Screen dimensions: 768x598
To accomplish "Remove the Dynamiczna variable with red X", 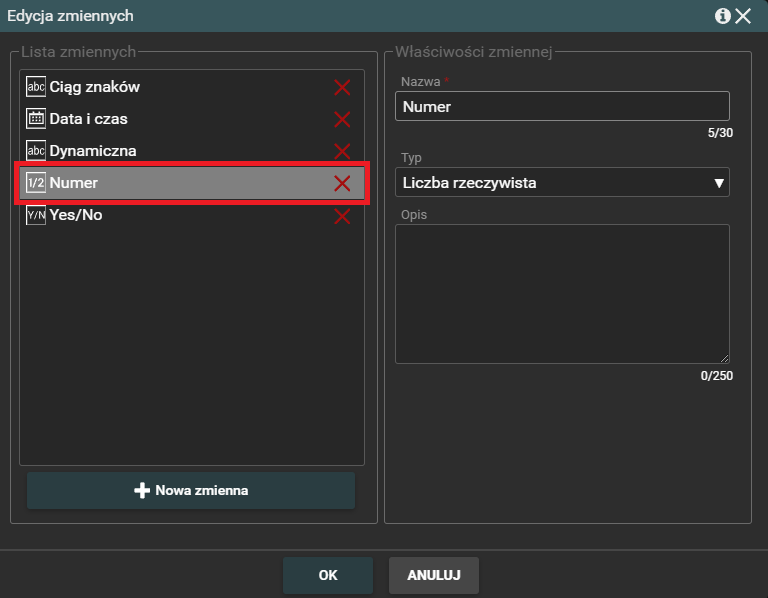I will pyautogui.click(x=342, y=151).
